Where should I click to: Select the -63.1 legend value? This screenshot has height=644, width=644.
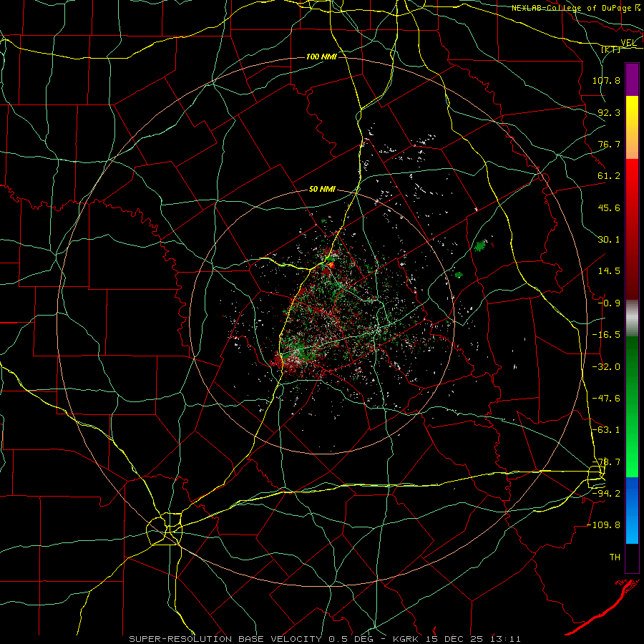tap(606, 429)
